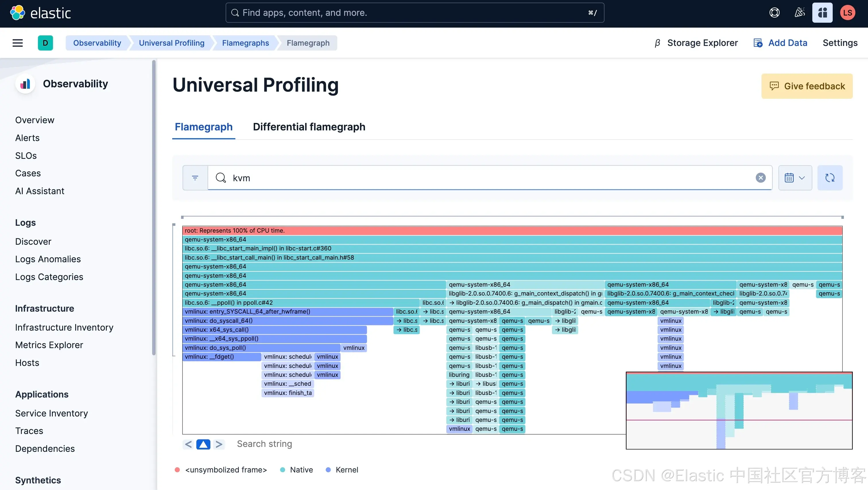The image size is (868, 490).
Task: Click Give feedback button
Action: 807,86
